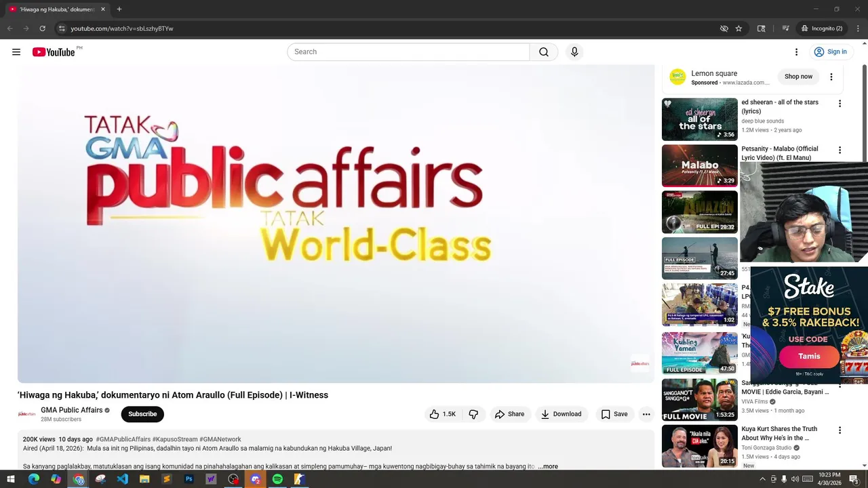
Task: Open the volume control in tray
Action: [x=795, y=479]
